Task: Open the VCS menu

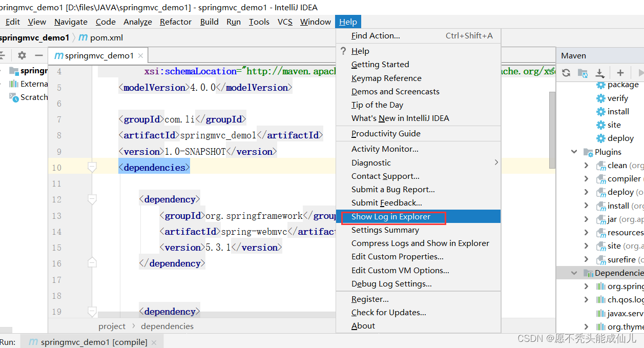Action: 285,22
